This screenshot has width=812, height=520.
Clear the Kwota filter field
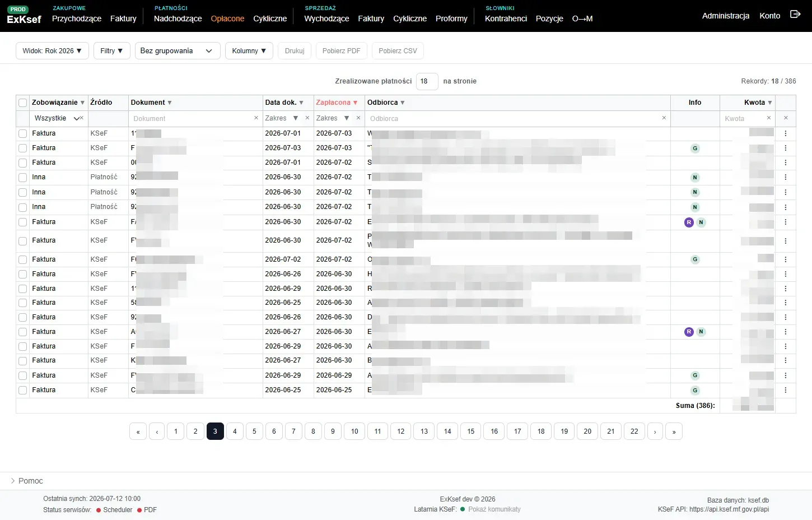[x=769, y=118]
